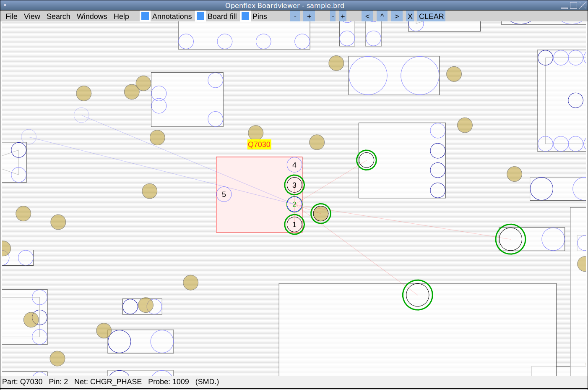The image size is (588, 390).
Task: Select pin 3 of Q7030
Action: coord(294,185)
